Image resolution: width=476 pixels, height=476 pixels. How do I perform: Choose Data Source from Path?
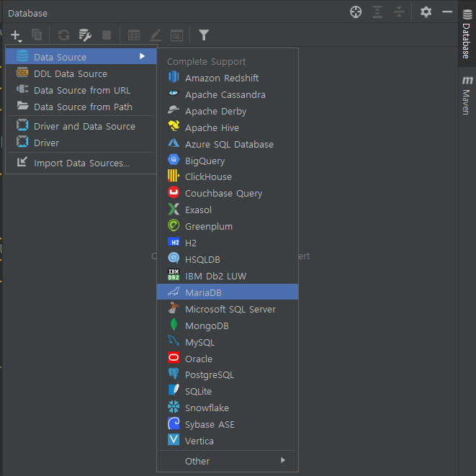click(x=81, y=107)
